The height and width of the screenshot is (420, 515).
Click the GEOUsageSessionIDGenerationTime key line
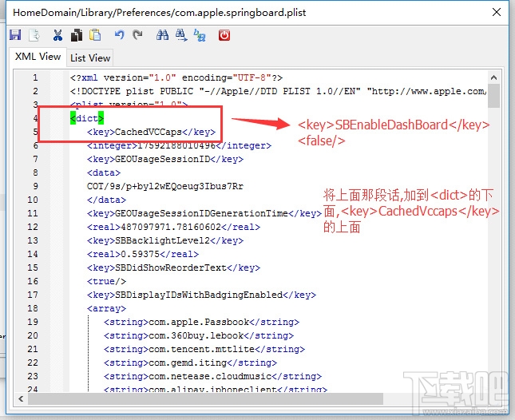[204, 213]
